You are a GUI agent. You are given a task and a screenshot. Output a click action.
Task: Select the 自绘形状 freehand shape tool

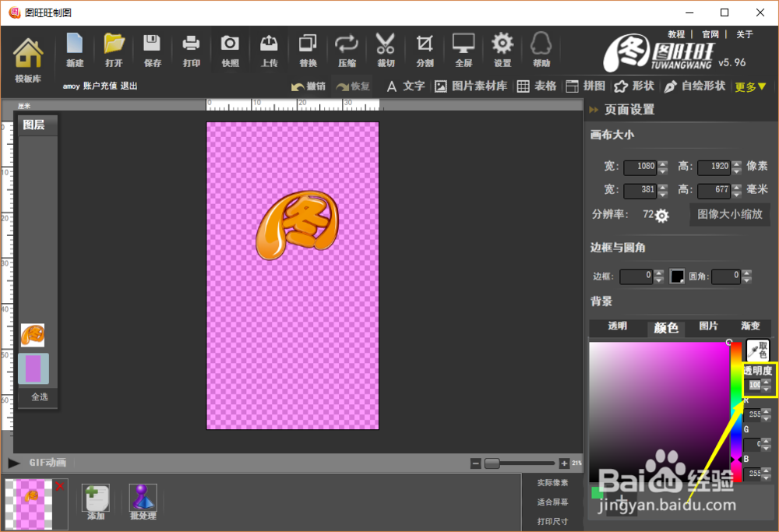695,86
